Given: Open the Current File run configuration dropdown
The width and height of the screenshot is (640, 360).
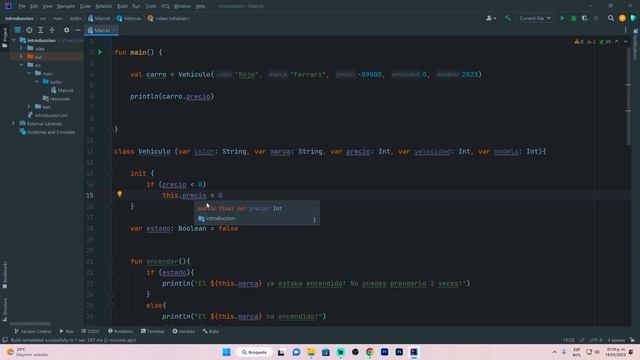Looking at the screenshot, I should 535,18.
